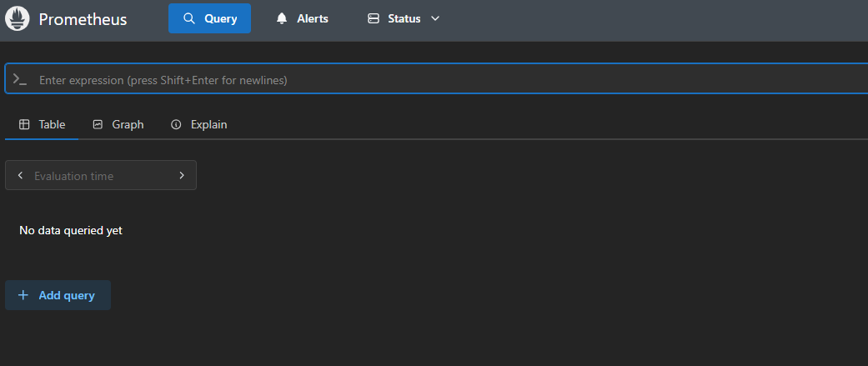
Task: Click the info circle icon beside Explain
Action: (x=176, y=124)
